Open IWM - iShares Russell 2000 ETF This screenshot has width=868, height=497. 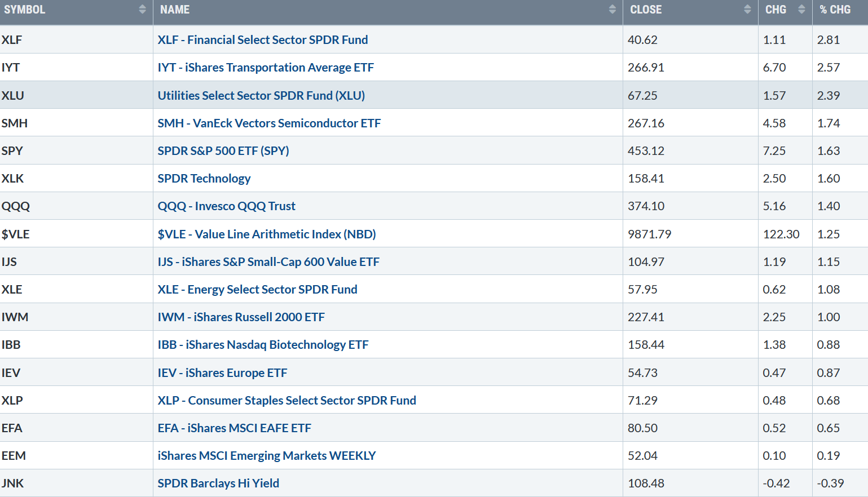click(241, 317)
